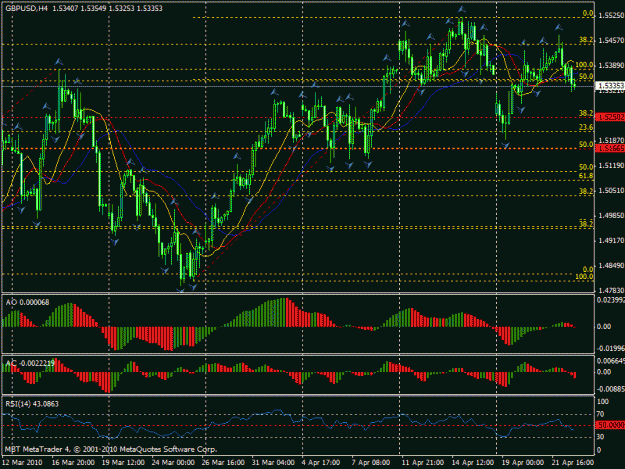Click the Fibonacci 61.8 level label

(586, 176)
